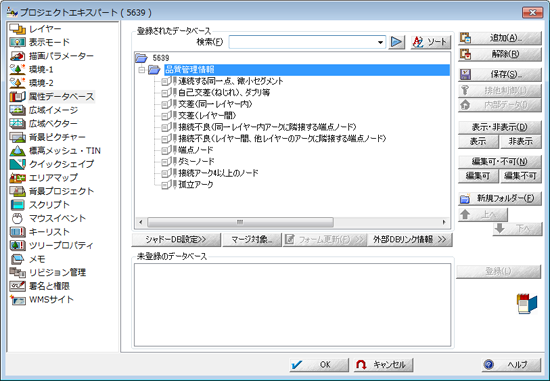Select マウスイベント in the sidebar
Image resolution: width=550 pixels, height=381 pixels.
48,218
